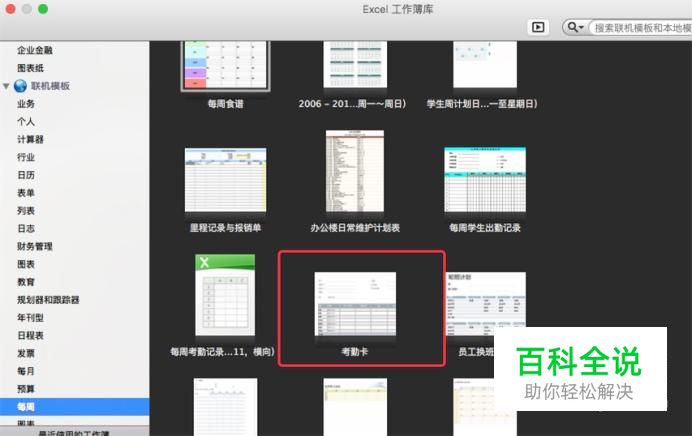Select 计算器 category in sidebar
The width and height of the screenshot is (692, 436).
point(30,139)
